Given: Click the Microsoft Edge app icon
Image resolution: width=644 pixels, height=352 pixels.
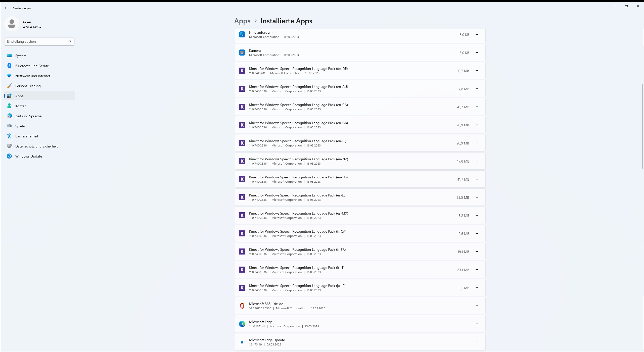Looking at the screenshot, I should 242,324.
